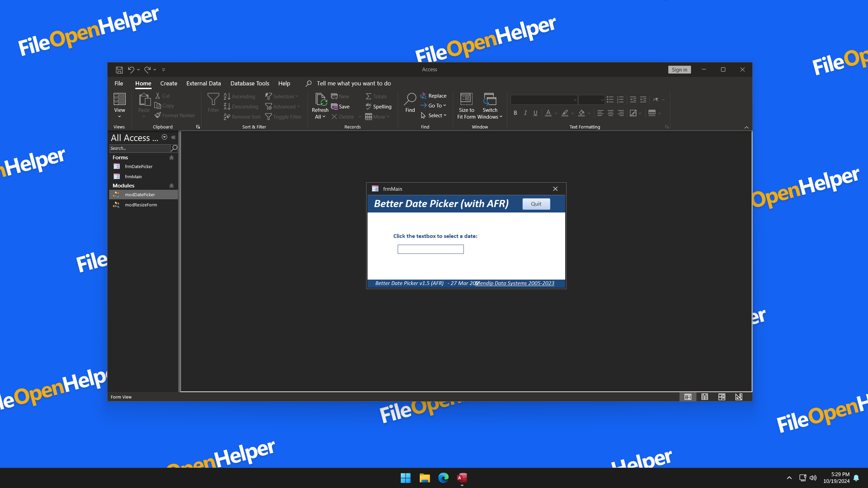Open Microsoft Edge from the taskbar
The image size is (868, 488).
click(x=443, y=478)
